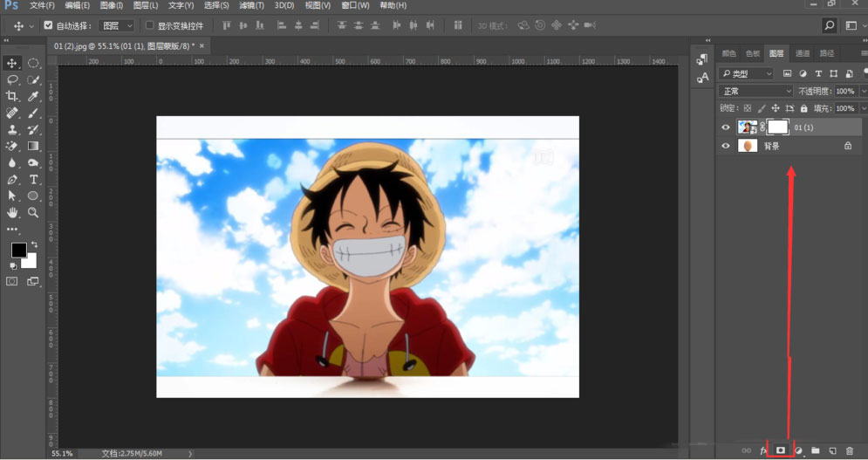Select the Spot Healing Brush tool
The image size is (868, 460).
11,113
